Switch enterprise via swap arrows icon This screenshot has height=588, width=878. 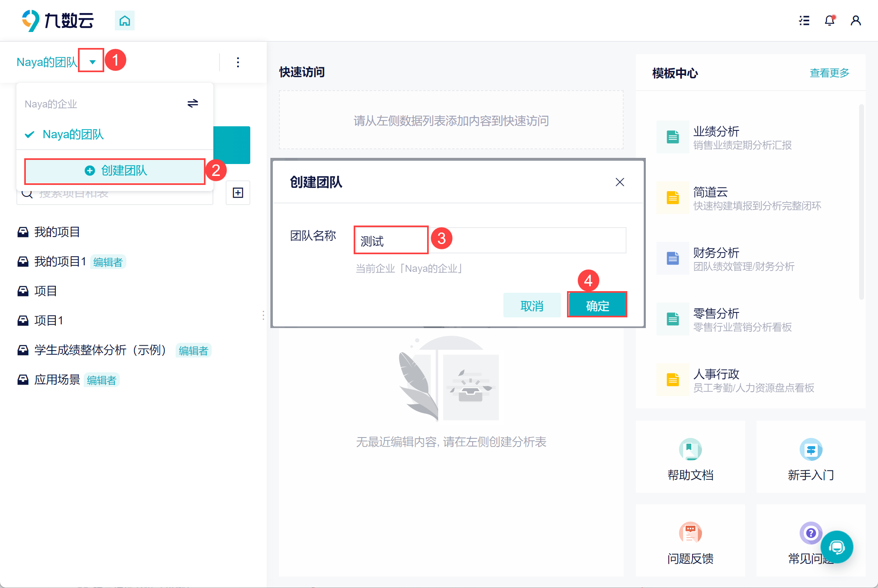(x=192, y=103)
